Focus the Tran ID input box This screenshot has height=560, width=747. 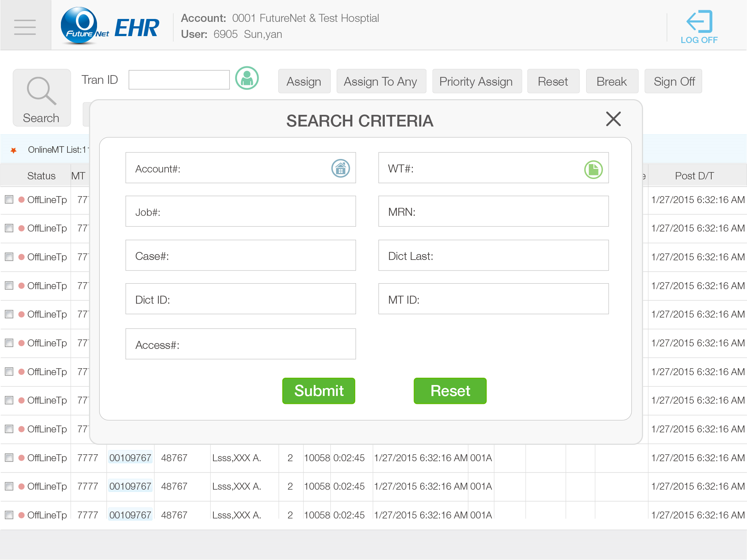pos(179,80)
